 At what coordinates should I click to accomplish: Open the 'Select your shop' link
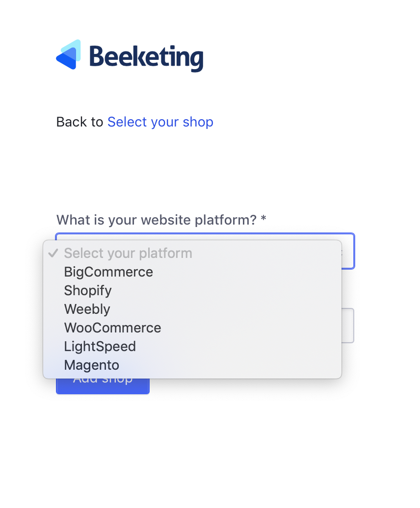point(160,122)
